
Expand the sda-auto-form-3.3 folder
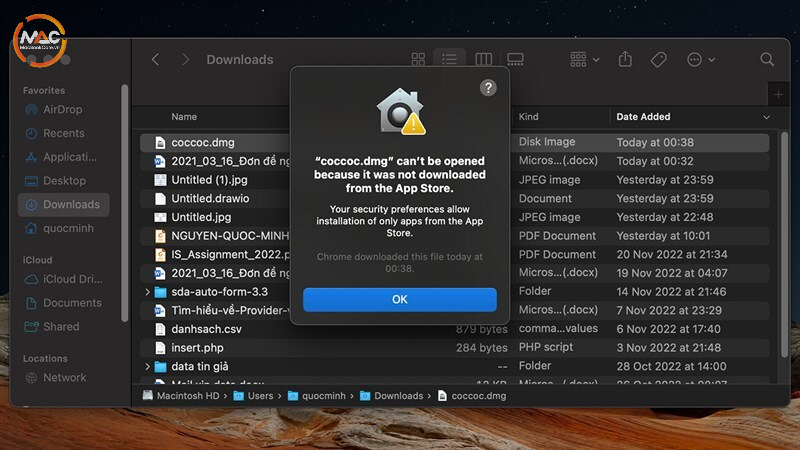pyautogui.click(x=148, y=292)
